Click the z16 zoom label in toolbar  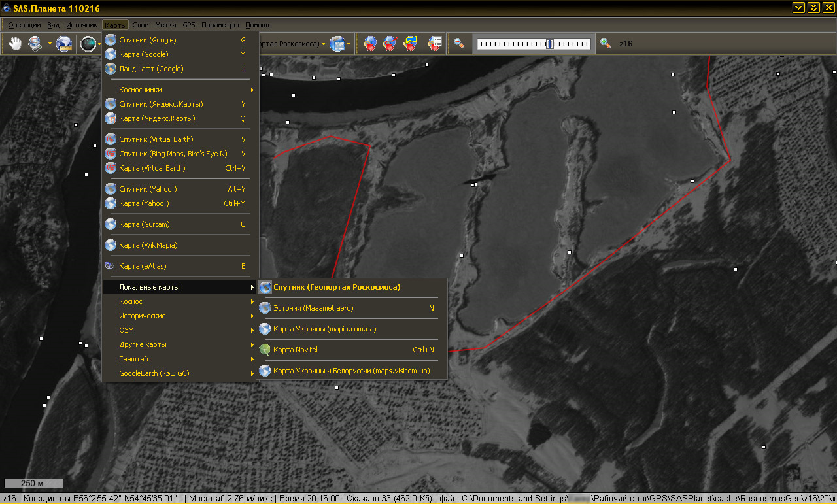(626, 44)
